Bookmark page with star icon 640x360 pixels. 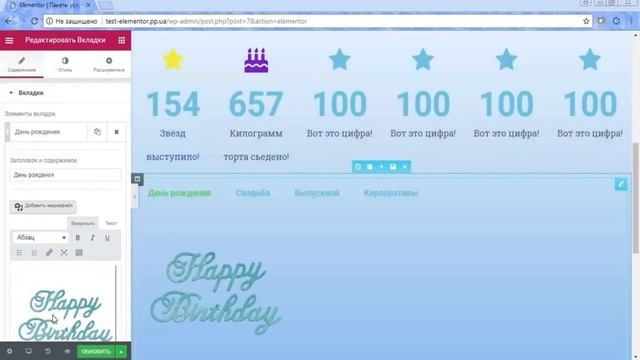(586, 21)
